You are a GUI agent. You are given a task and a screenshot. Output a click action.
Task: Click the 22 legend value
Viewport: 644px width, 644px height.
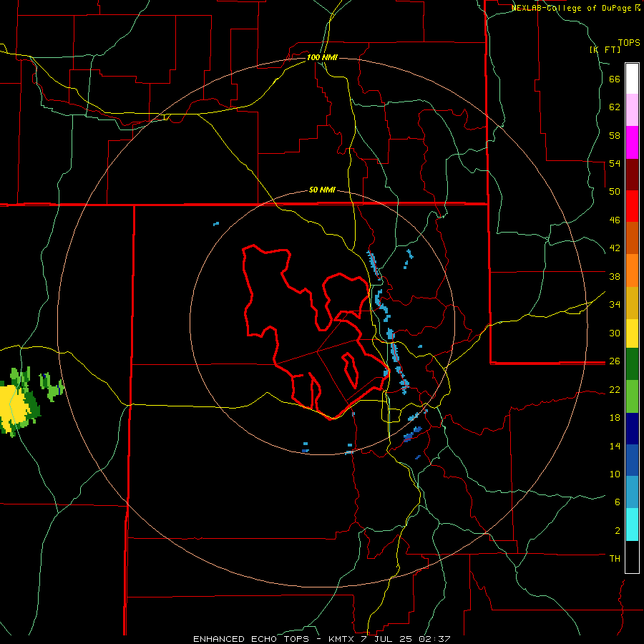615,389
